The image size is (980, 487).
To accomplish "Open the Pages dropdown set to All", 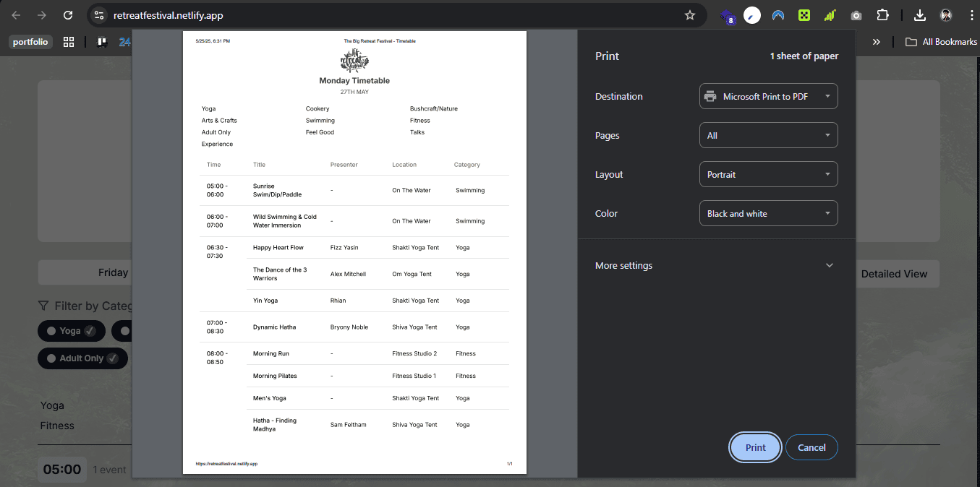I will pos(768,136).
